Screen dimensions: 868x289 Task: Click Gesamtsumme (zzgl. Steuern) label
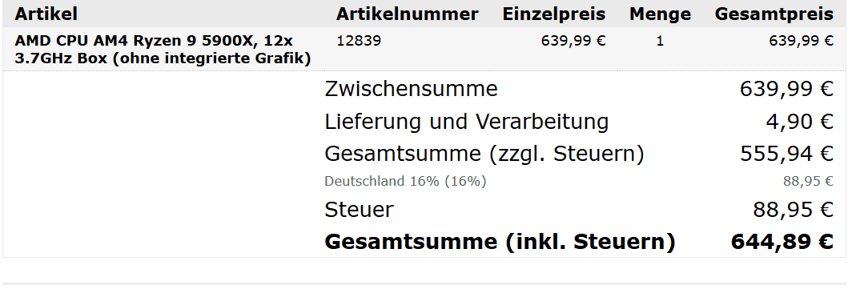484,154
